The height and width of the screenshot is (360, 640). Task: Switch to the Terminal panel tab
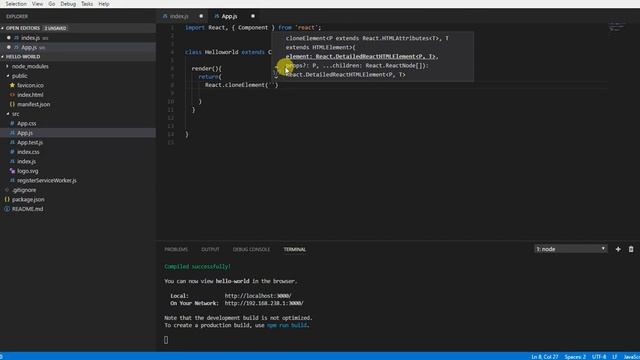295,249
